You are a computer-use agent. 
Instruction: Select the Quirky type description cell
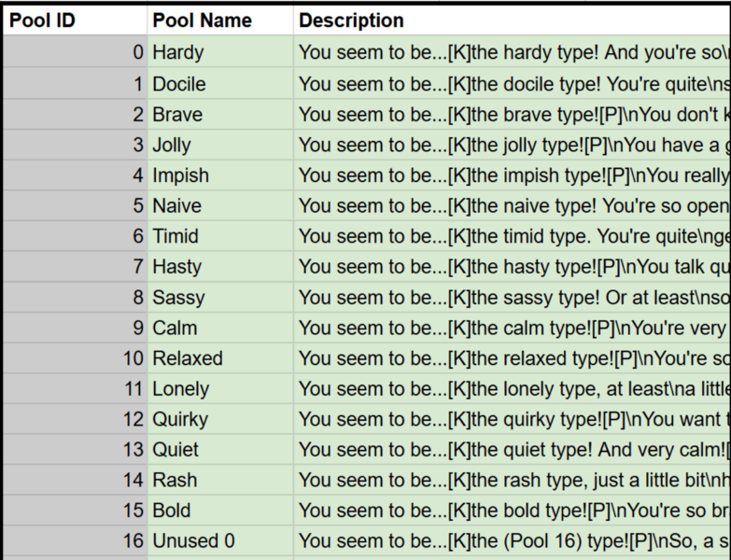[x=512, y=419]
